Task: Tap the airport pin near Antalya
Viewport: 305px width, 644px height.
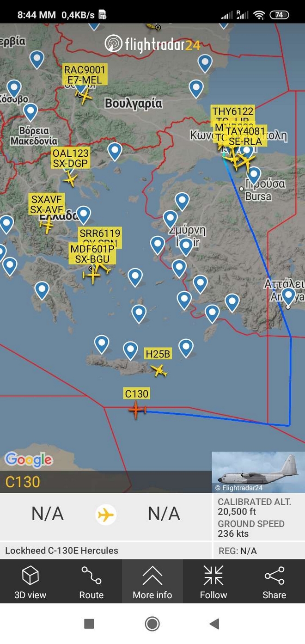Action: point(289,296)
